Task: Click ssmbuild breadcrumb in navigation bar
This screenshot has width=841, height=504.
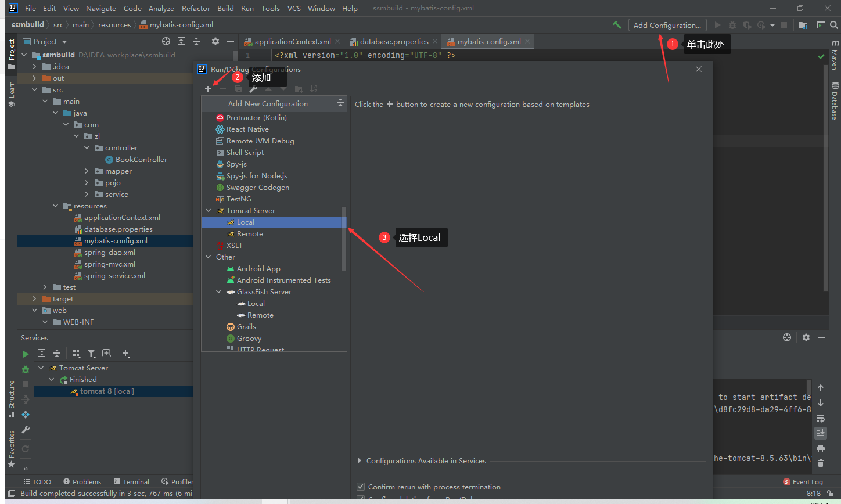Action: (x=28, y=25)
